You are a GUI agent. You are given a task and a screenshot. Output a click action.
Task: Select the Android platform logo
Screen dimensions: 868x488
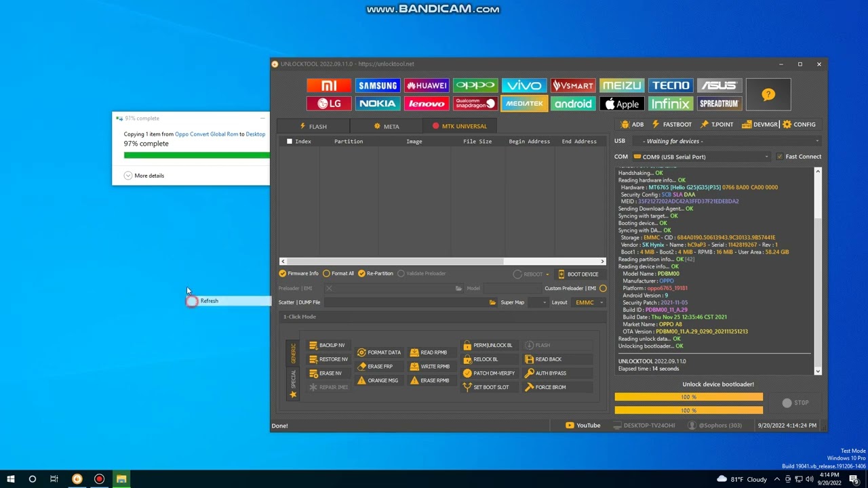click(x=573, y=104)
